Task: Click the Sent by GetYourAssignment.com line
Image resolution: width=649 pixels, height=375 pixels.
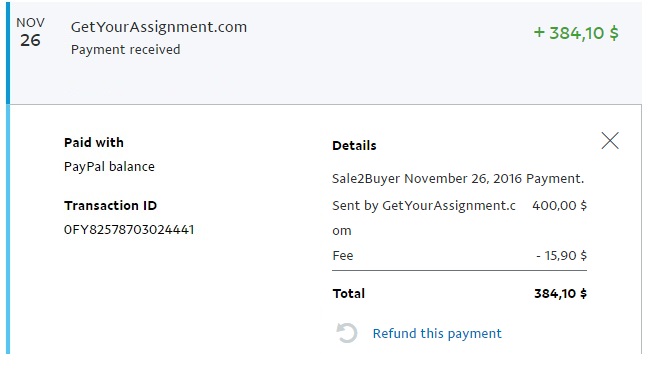Action: 424,218
